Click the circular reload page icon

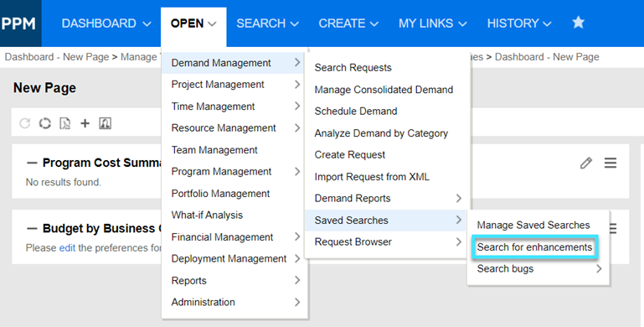(x=44, y=123)
